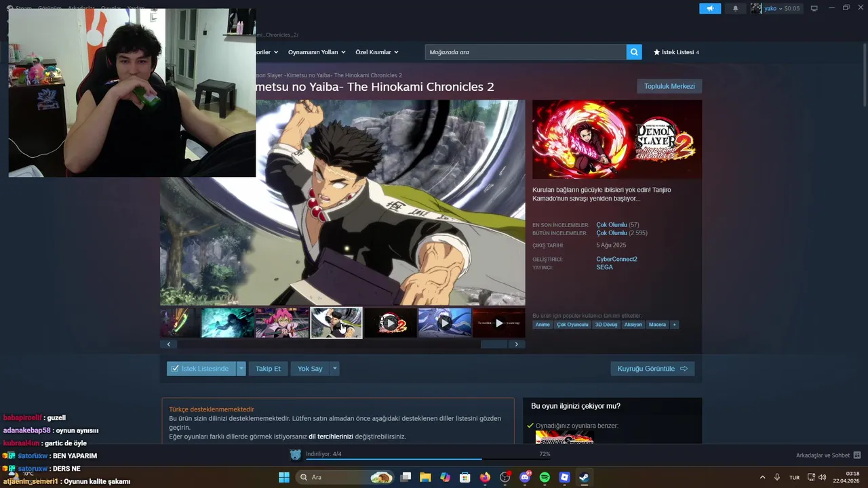Open network status tray icon
The image size is (868, 488).
pyautogui.click(x=811, y=477)
